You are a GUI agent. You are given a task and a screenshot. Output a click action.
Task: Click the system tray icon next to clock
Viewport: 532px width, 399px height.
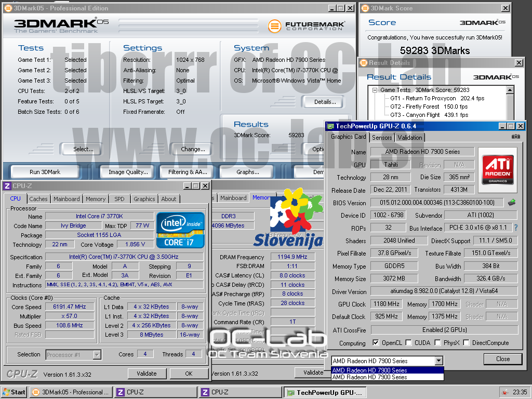(505, 392)
